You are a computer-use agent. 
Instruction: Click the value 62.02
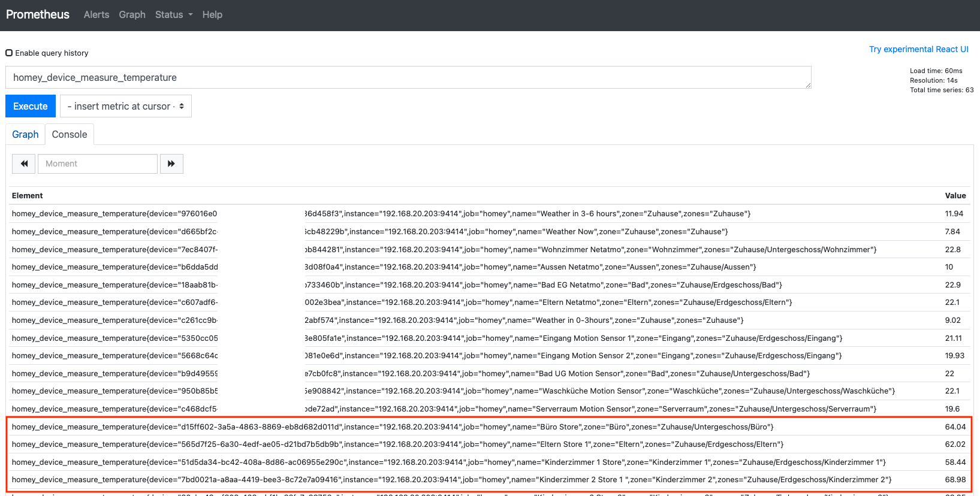point(955,444)
